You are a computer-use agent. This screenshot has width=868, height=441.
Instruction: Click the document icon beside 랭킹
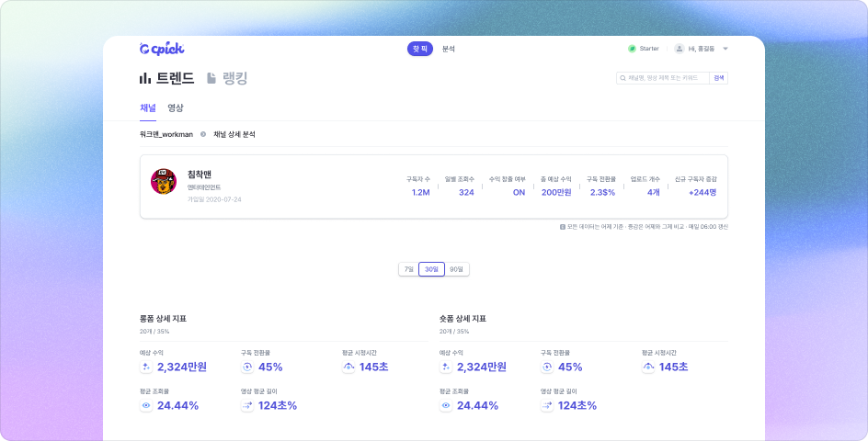(211, 79)
